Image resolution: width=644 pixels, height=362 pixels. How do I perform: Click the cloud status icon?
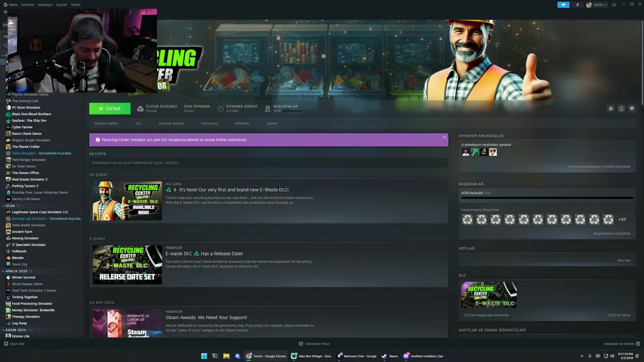click(x=140, y=108)
